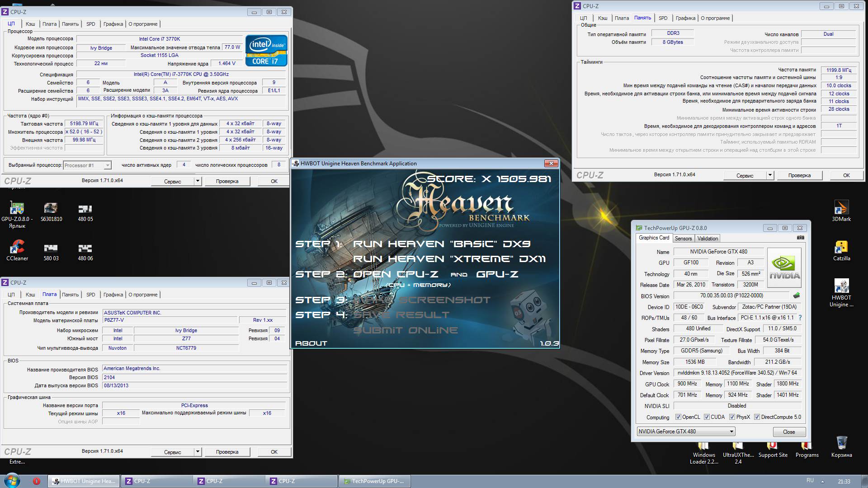Select Память tab in bottom-left CPU-Z window
Image resolution: width=868 pixels, height=488 pixels.
pos(70,295)
